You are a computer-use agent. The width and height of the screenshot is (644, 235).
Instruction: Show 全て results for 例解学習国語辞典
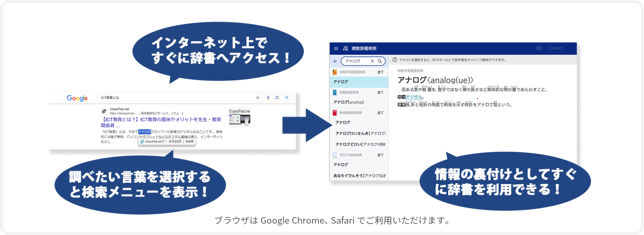point(380,72)
